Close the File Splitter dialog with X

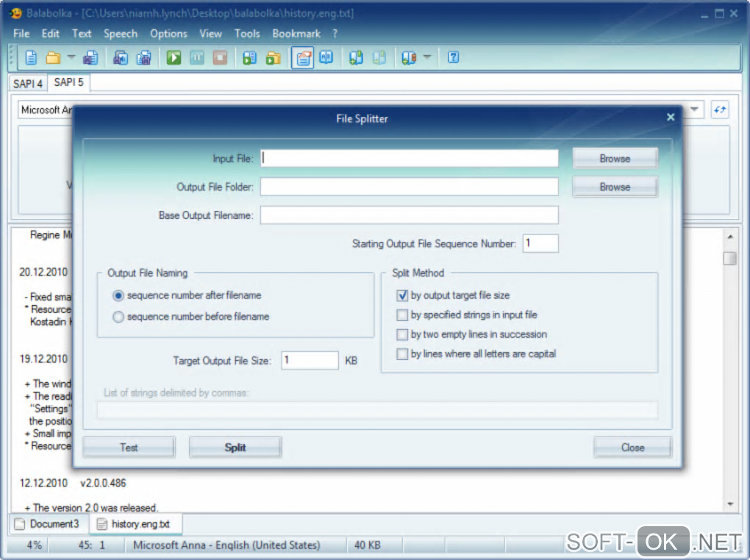671,117
